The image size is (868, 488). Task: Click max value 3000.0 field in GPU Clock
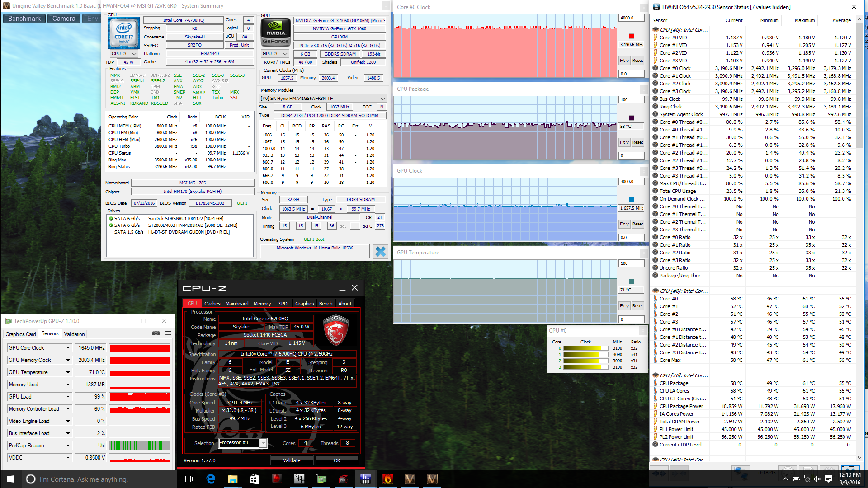631,182
